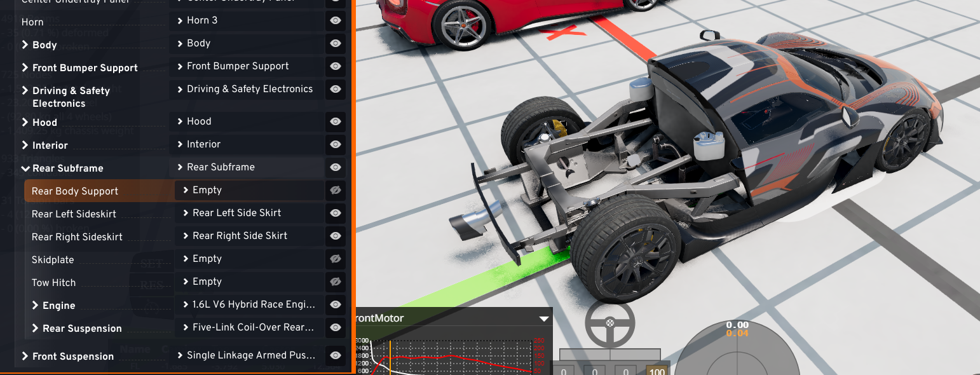Open the Empty selector for Rear Body Support

[249, 190]
